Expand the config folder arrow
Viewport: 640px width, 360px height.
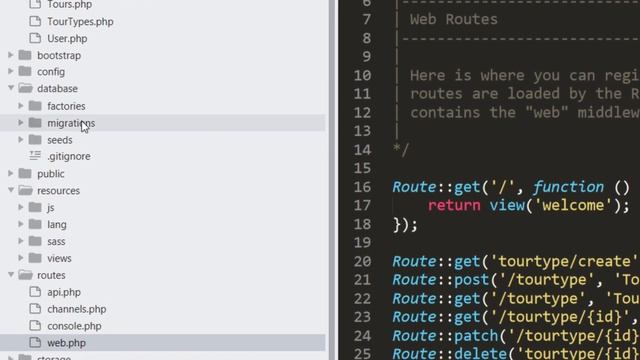tap(11, 71)
